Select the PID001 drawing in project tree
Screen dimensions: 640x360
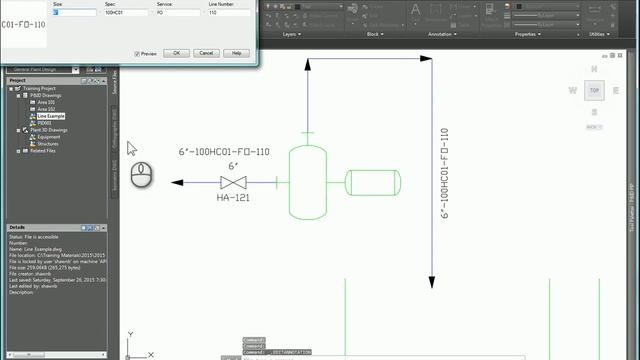(x=44, y=123)
